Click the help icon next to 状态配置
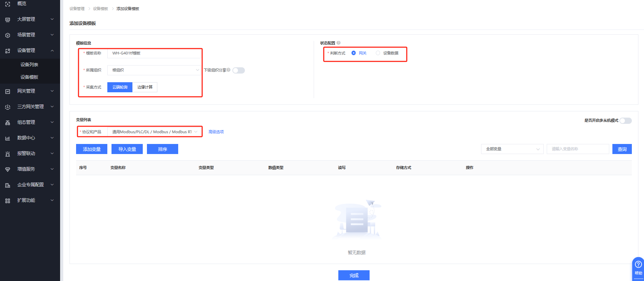644x281 pixels. pyautogui.click(x=338, y=43)
